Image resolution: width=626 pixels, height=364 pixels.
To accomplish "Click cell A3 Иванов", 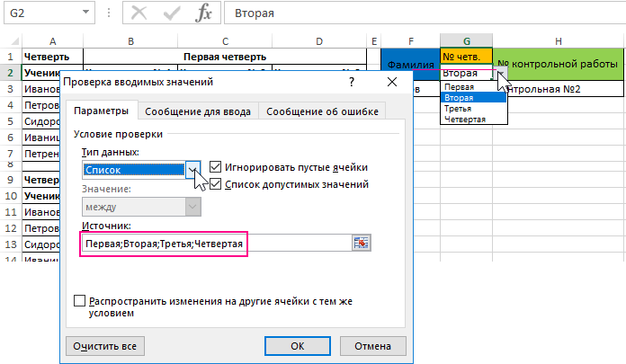I will click(x=41, y=89).
